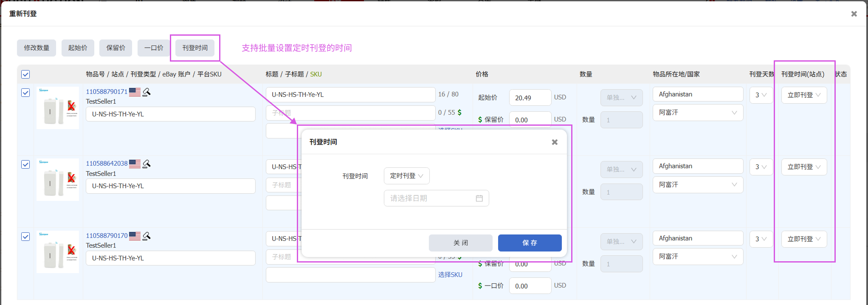868x305 pixels.
Task: Click the auction hammer icon for item 110588790171
Action: (147, 92)
